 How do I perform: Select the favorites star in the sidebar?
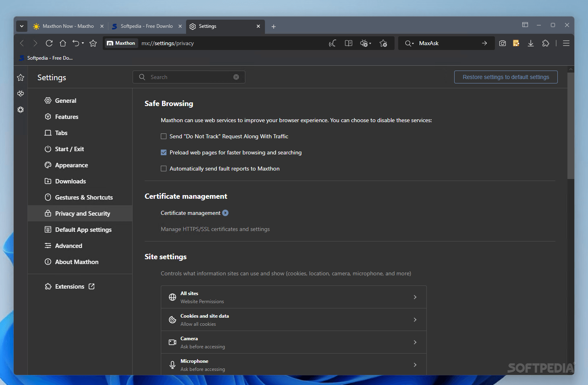click(x=20, y=77)
